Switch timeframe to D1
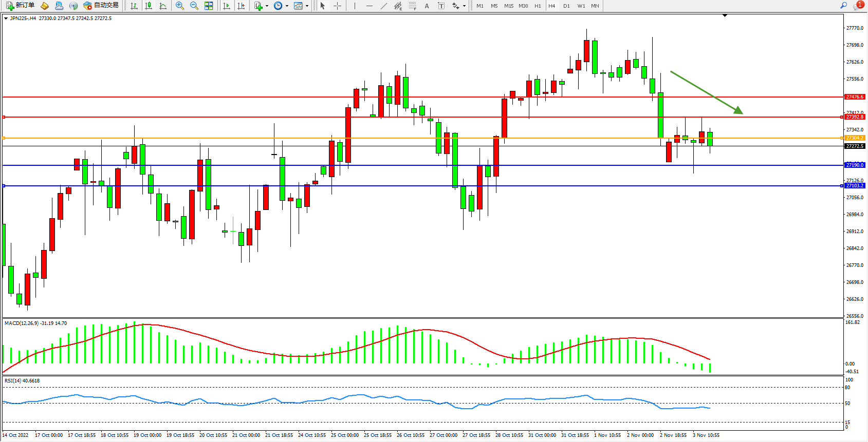The height and width of the screenshot is (442, 868). [x=566, y=6]
